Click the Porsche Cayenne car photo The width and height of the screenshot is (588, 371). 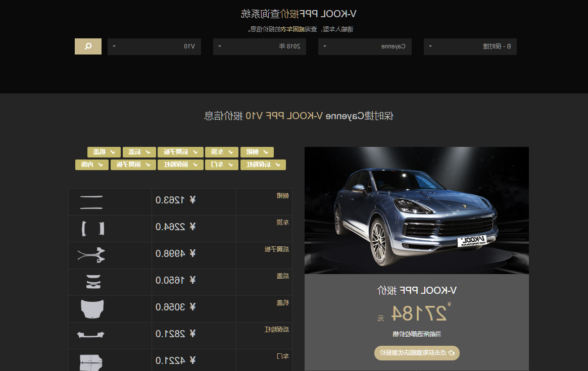click(x=417, y=210)
